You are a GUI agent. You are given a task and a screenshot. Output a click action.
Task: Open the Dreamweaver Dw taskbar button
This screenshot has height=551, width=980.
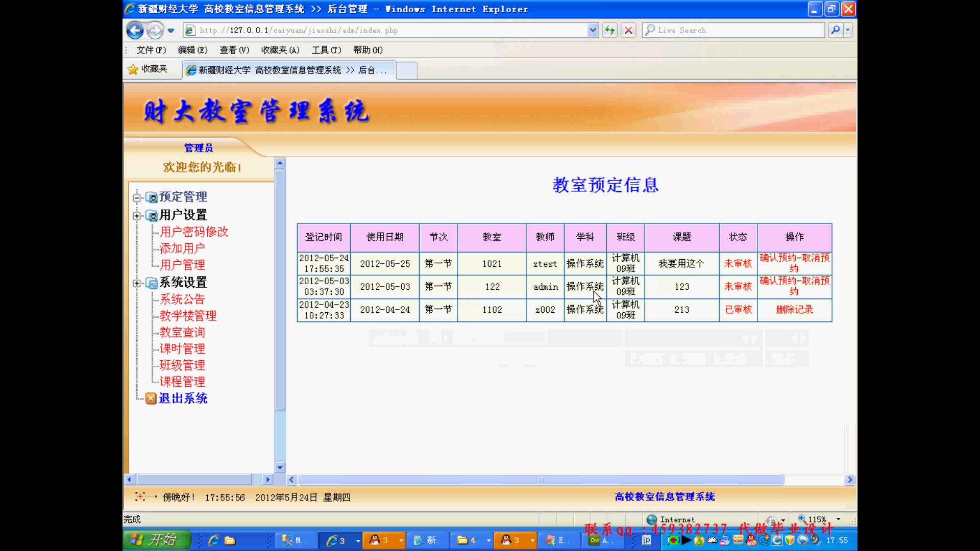[x=604, y=540]
